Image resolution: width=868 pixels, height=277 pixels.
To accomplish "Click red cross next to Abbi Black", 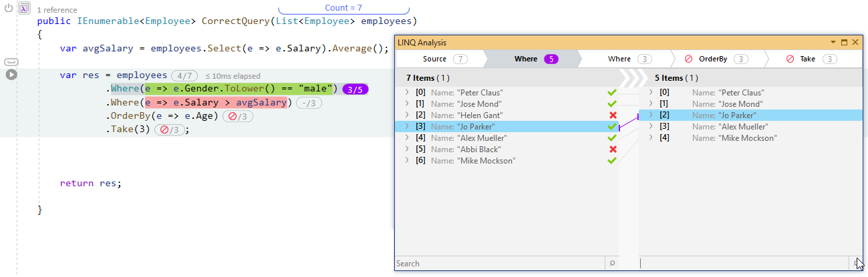I will tap(613, 149).
